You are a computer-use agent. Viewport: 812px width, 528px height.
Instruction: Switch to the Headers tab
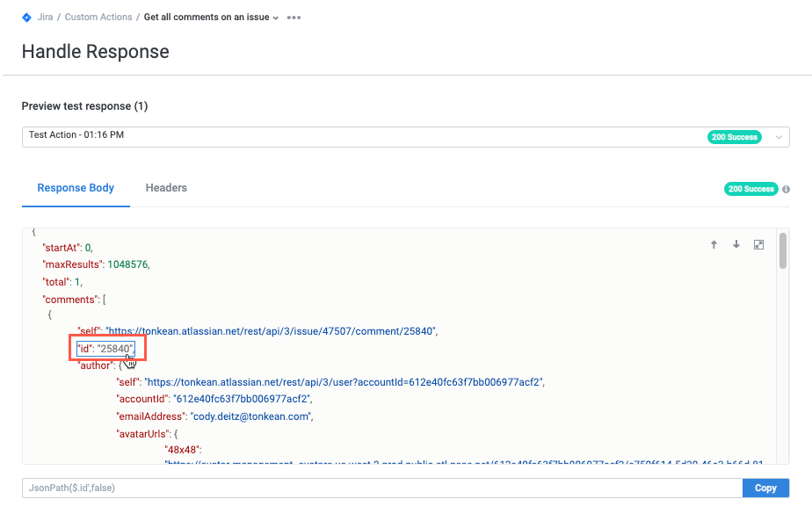(x=166, y=188)
